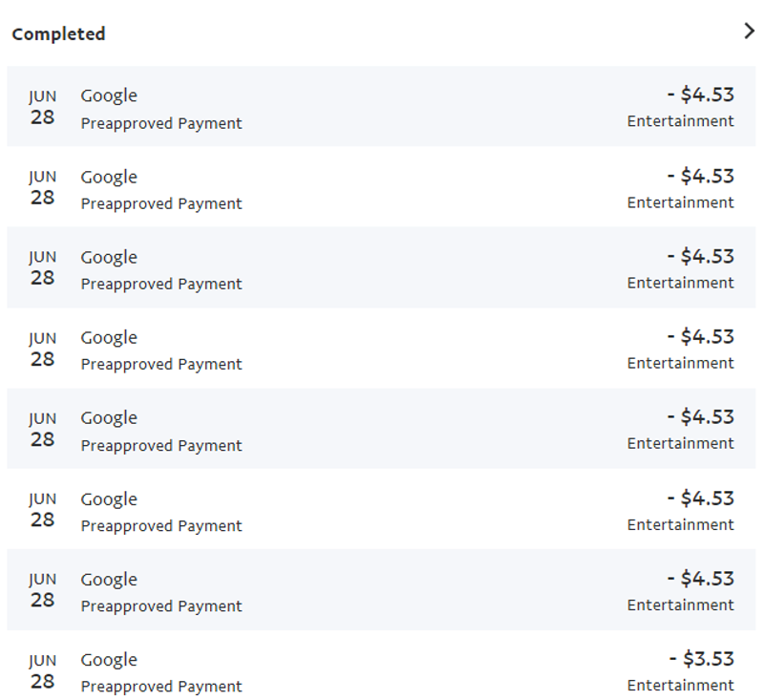Open the Google payment of $3.53
This screenshot has height=700, width=764.
(381, 666)
